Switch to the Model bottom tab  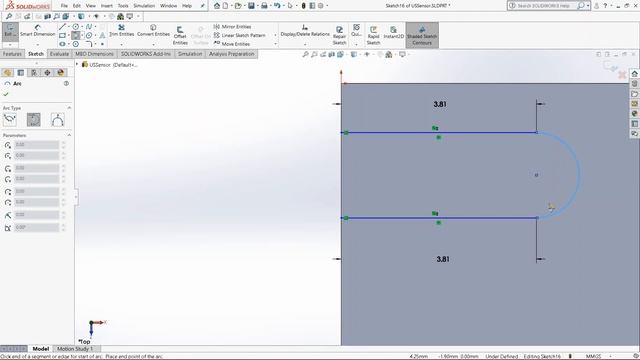coord(40,349)
